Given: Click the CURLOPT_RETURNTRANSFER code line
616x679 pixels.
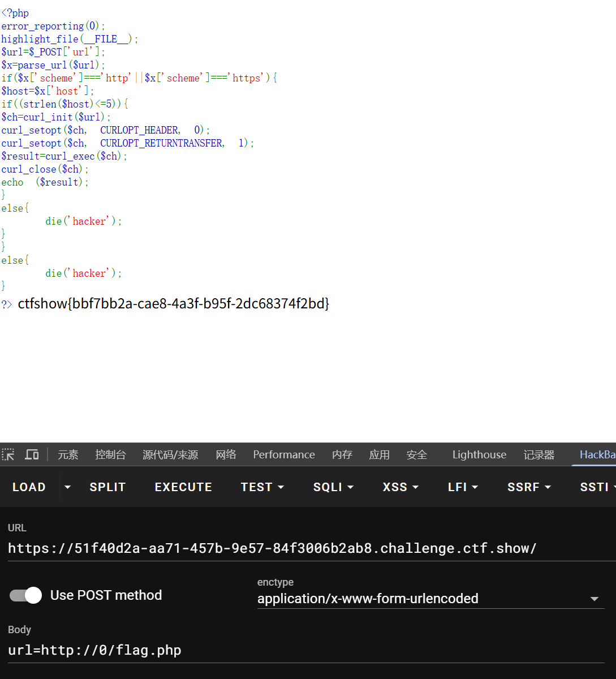Looking at the screenshot, I should click(x=128, y=143).
